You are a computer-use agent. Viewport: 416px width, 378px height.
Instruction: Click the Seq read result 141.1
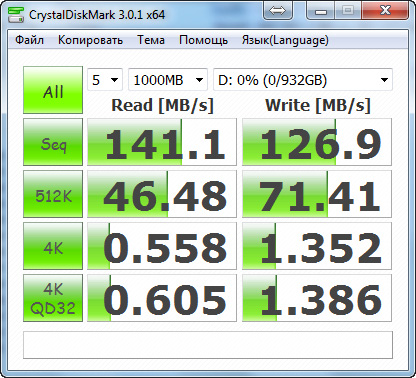pos(162,142)
